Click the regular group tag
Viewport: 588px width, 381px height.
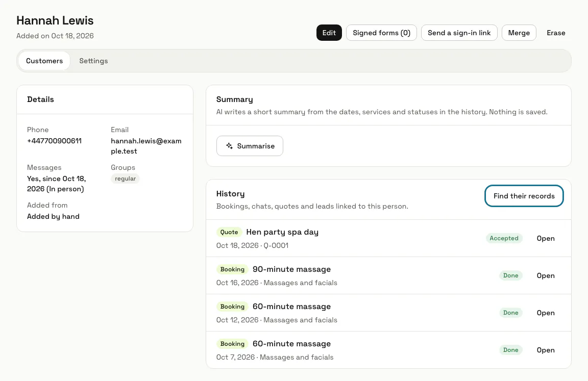(x=125, y=179)
